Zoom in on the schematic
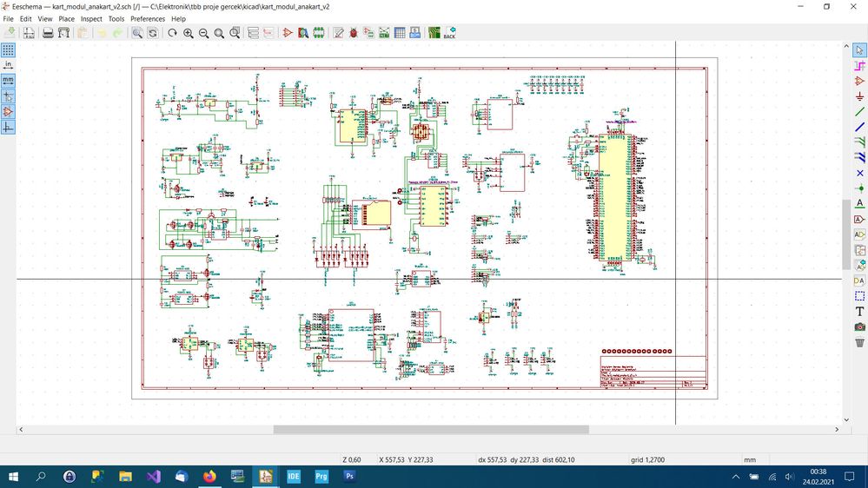 pos(189,33)
